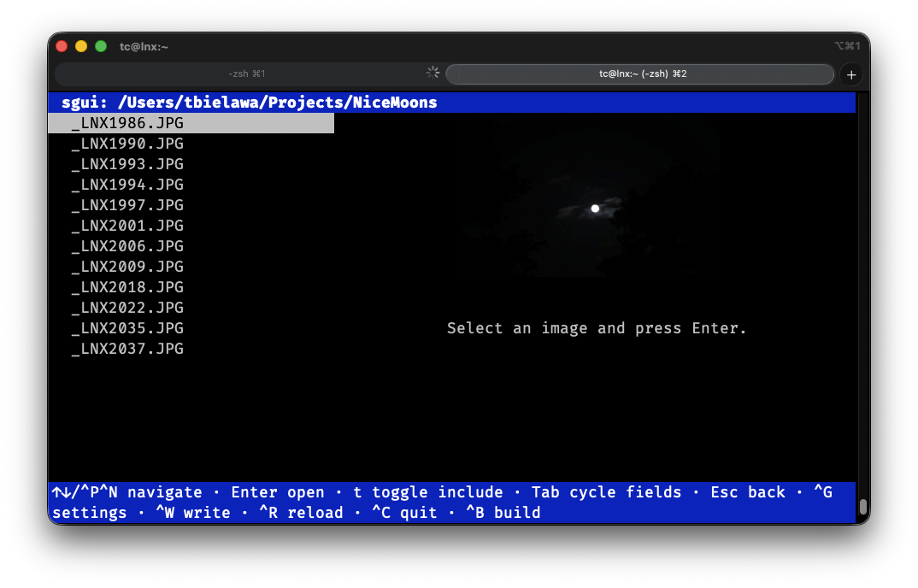
Task: Select the _LNX2022.JPG file row
Action: pos(191,308)
